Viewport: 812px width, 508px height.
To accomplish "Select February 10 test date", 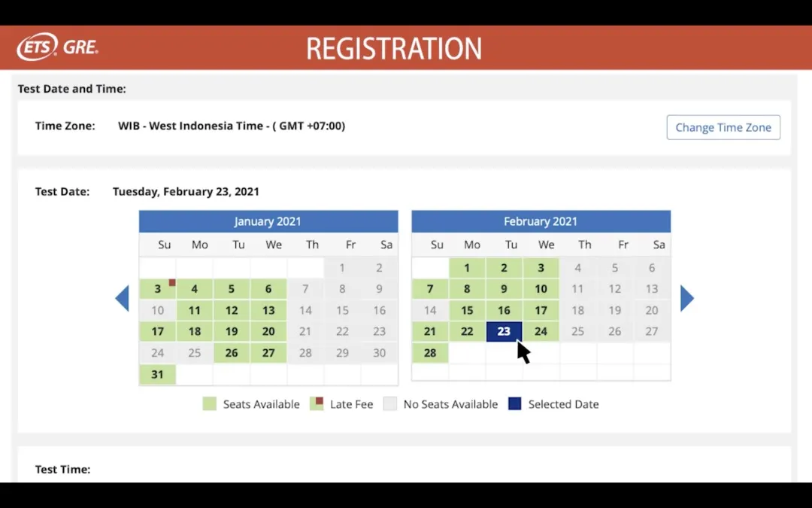I will tap(541, 289).
